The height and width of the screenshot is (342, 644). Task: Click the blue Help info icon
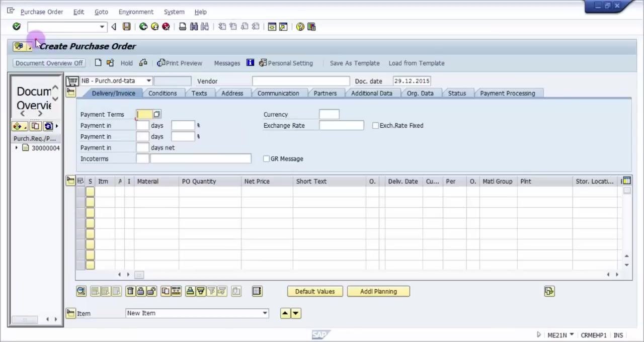click(250, 63)
